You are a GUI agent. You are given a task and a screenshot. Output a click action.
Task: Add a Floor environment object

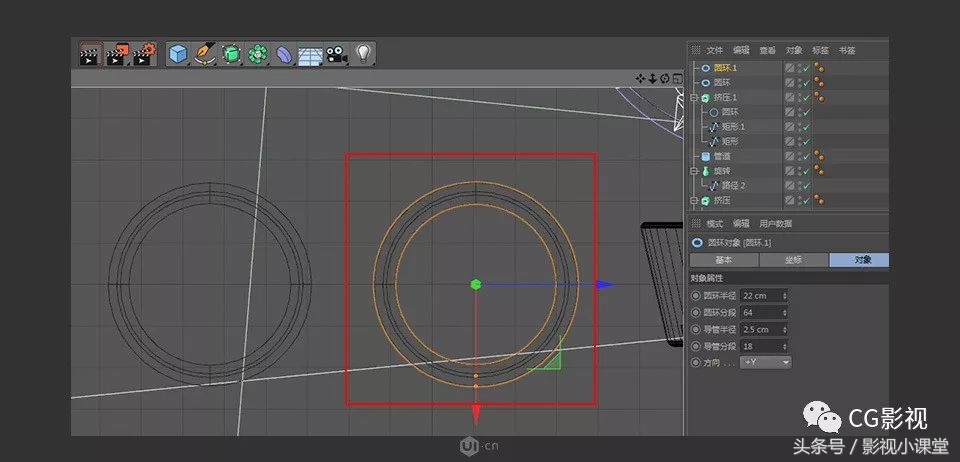pos(310,54)
